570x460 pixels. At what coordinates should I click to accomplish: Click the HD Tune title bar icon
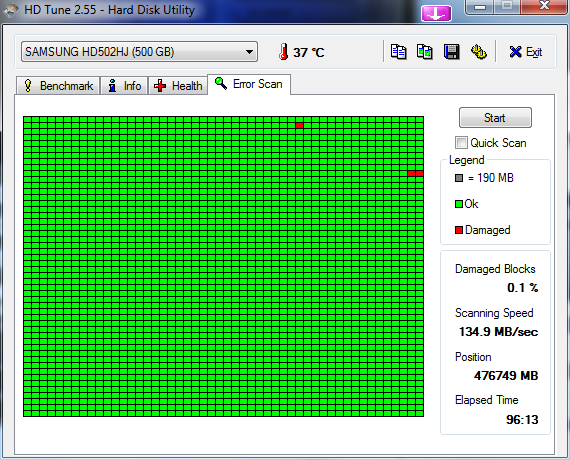[10, 10]
